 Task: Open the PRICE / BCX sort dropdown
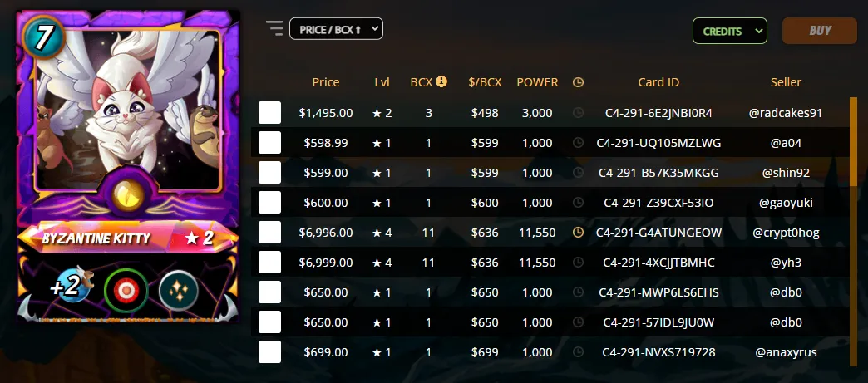(x=336, y=29)
